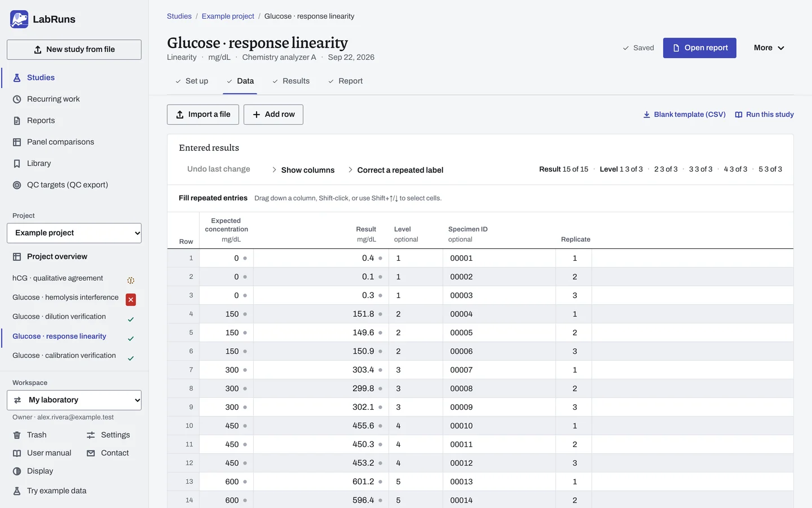The image size is (812, 508).
Task: Expand the More menu
Action: (x=769, y=48)
